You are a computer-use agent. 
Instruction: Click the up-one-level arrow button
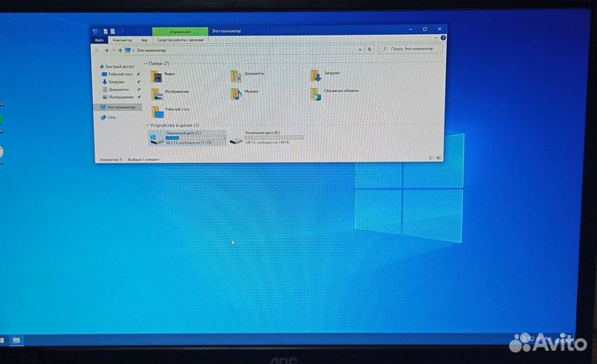[119, 50]
